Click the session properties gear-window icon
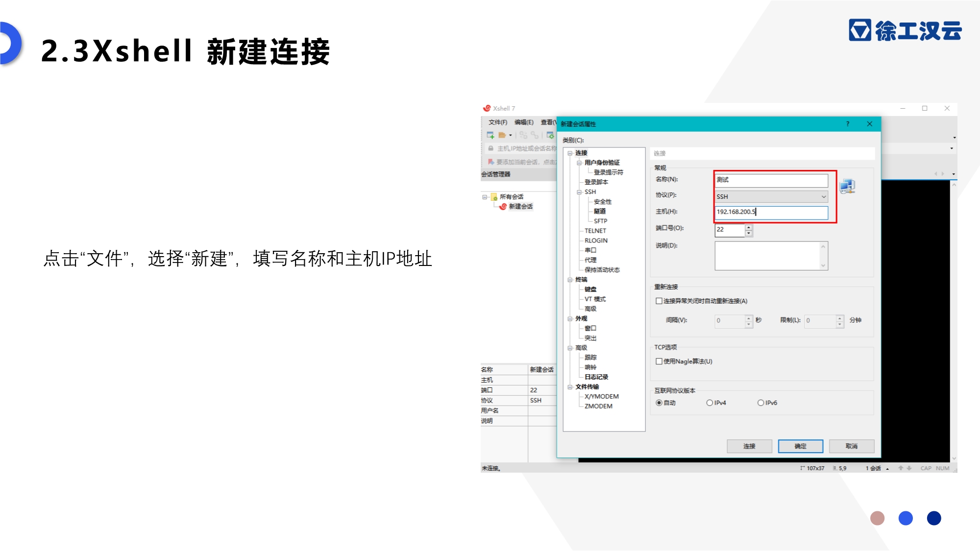This screenshot has height=551, width=980. [x=550, y=135]
